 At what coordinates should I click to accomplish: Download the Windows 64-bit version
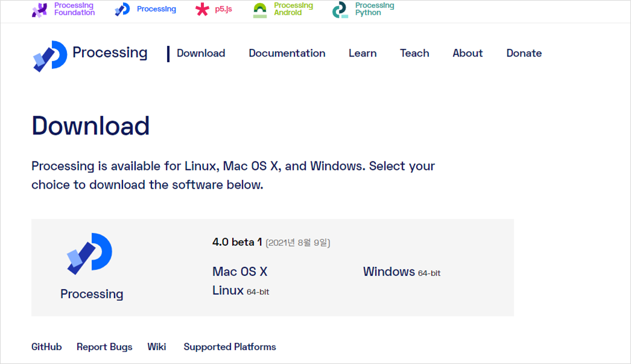click(402, 272)
